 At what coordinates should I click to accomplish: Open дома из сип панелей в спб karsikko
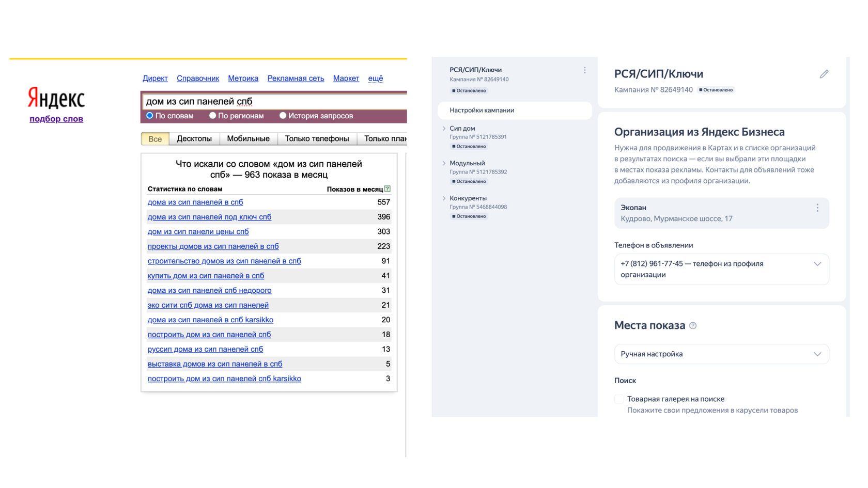click(210, 320)
